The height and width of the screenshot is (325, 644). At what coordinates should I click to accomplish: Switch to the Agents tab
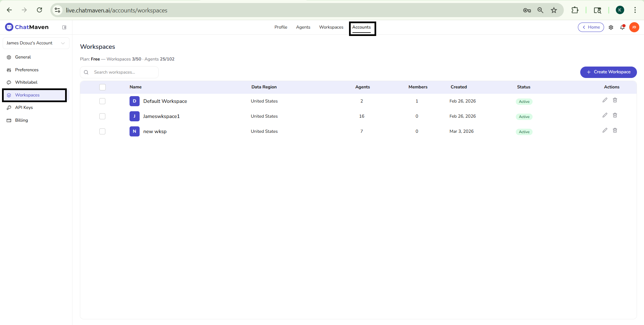[x=303, y=27]
